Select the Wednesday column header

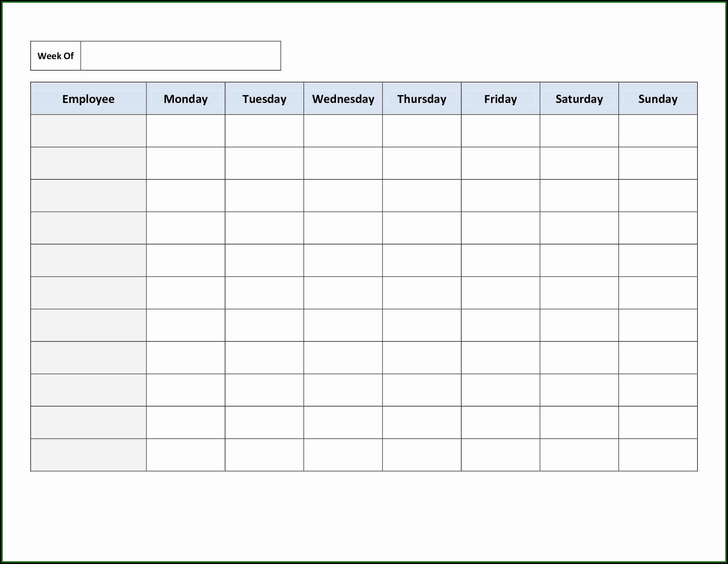(343, 99)
